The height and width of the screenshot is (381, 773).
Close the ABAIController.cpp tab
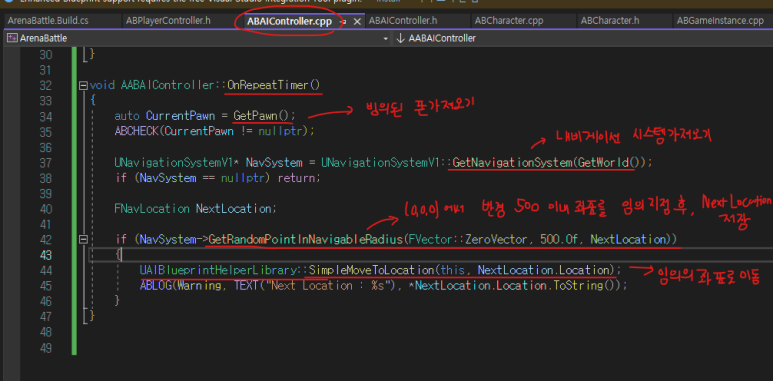click(357, 22)
